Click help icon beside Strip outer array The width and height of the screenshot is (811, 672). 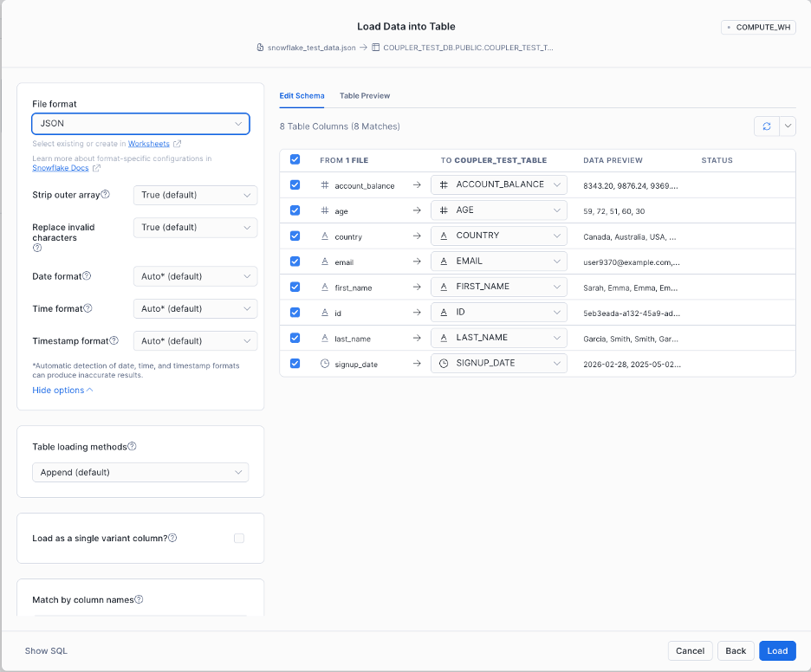point(106,195)
